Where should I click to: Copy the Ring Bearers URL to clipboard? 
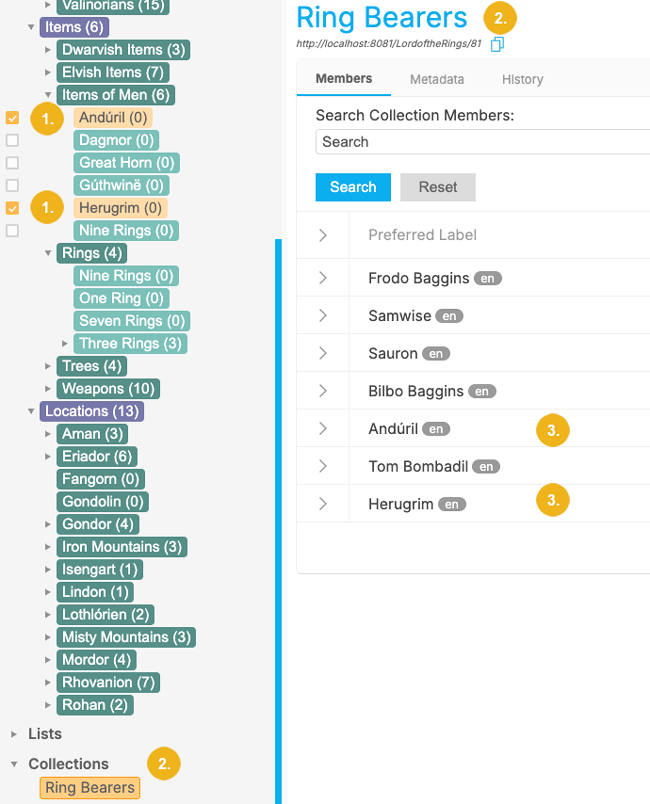pos(497,44)
